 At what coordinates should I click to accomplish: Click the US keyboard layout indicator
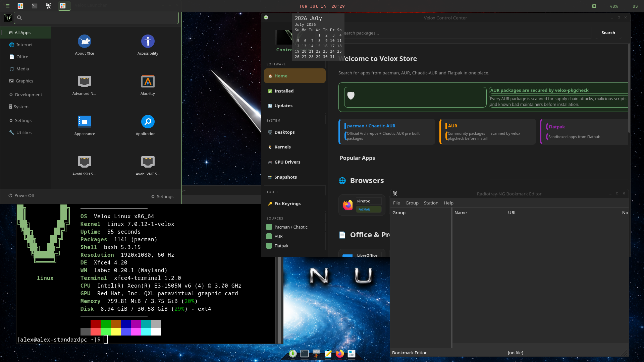[635, 6]
